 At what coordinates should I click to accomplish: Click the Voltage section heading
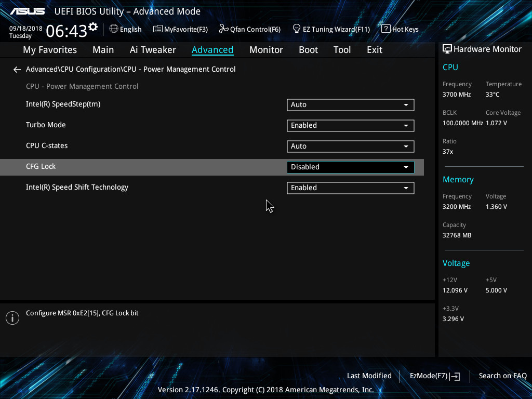[456, 263]
